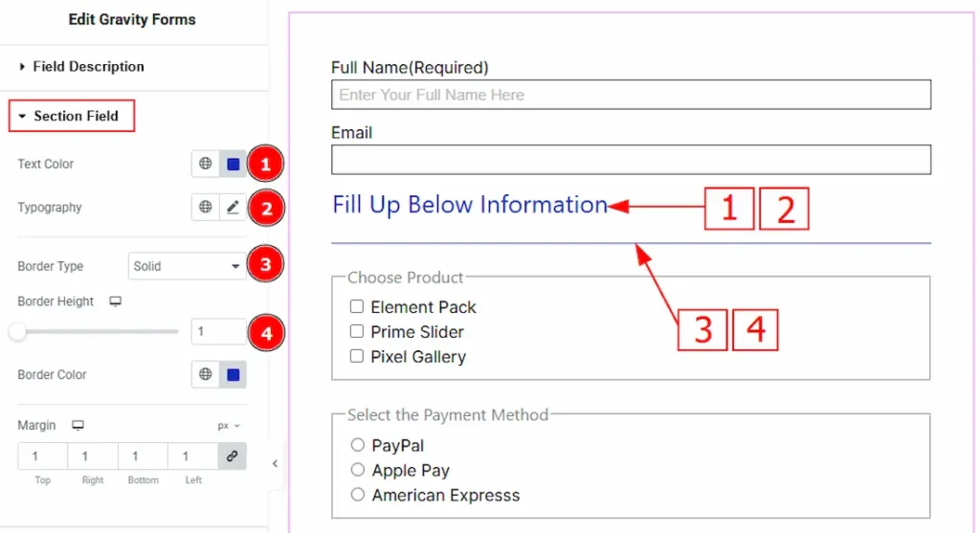
Task: Open the Border Type dropdown
Action: [187, 266]
